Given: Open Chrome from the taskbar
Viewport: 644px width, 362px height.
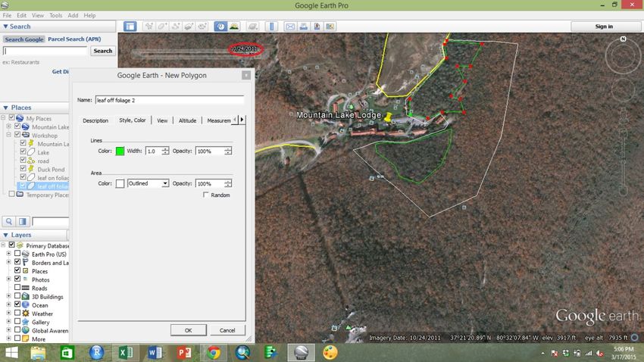Looking at the screenshot, I should pos(213,353).
